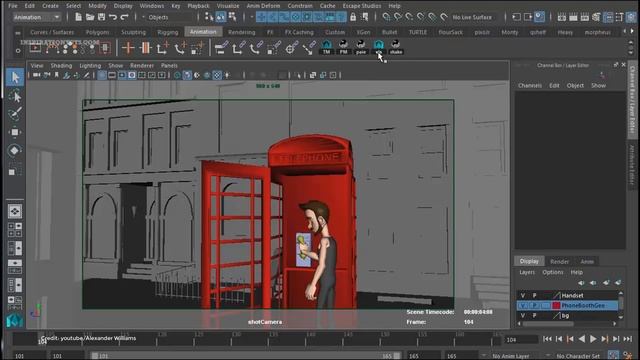Select the Handset layer name
The image size is (640, 360).
tap(572, 295)
